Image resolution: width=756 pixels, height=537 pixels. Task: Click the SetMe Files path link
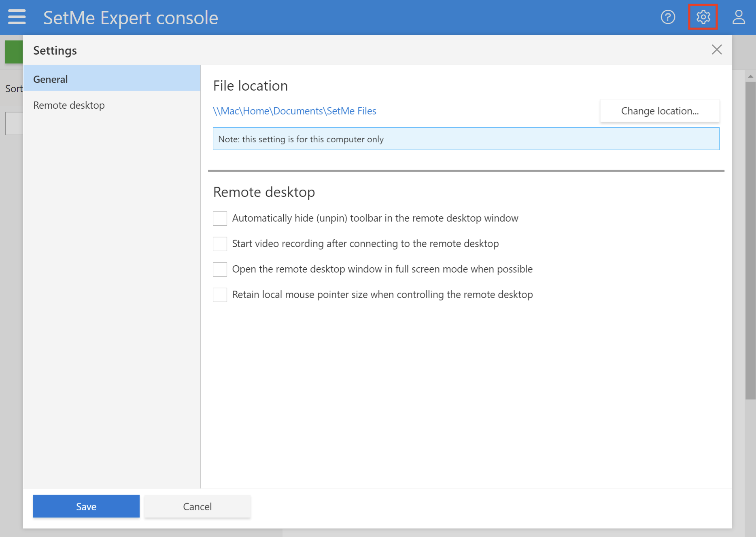pyautogui.click(x=295, y=110)
